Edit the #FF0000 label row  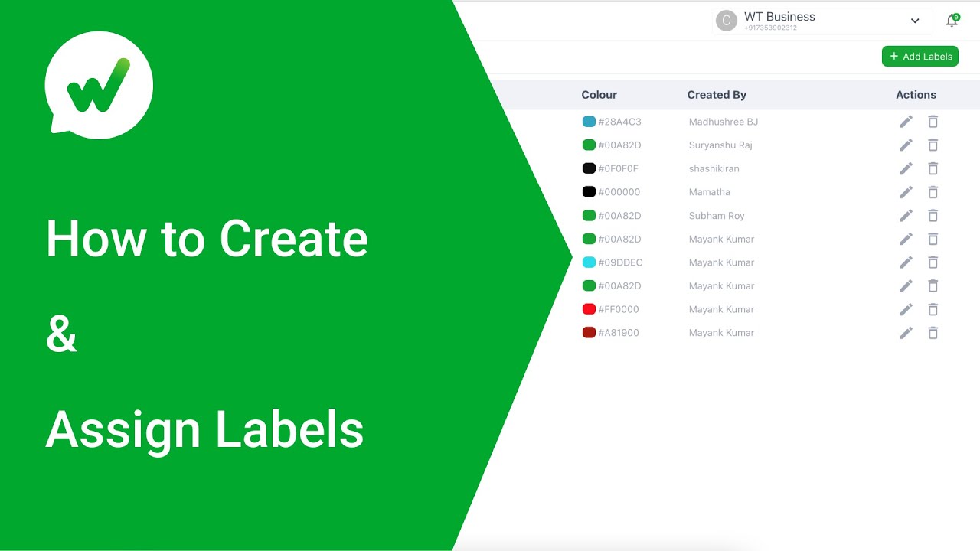point(906,309)
